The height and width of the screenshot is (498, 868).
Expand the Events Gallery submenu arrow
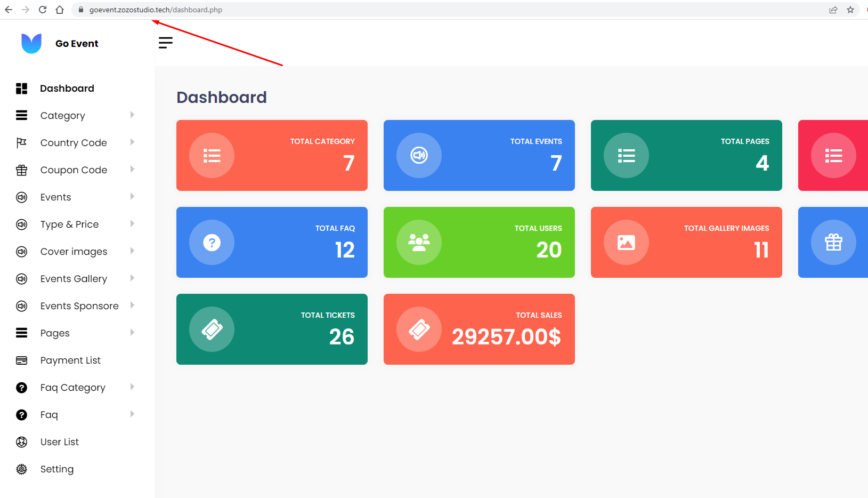coord(132,278)
